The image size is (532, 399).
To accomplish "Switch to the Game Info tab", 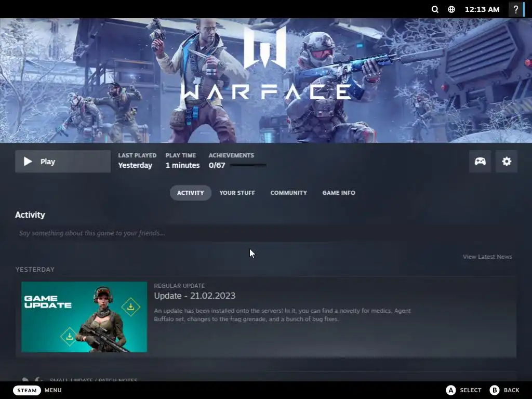I will pyautogui.click(x=339, y=193).
